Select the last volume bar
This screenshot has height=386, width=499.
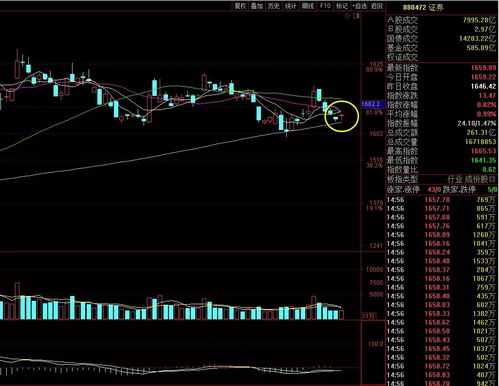[x=341, y=315]
